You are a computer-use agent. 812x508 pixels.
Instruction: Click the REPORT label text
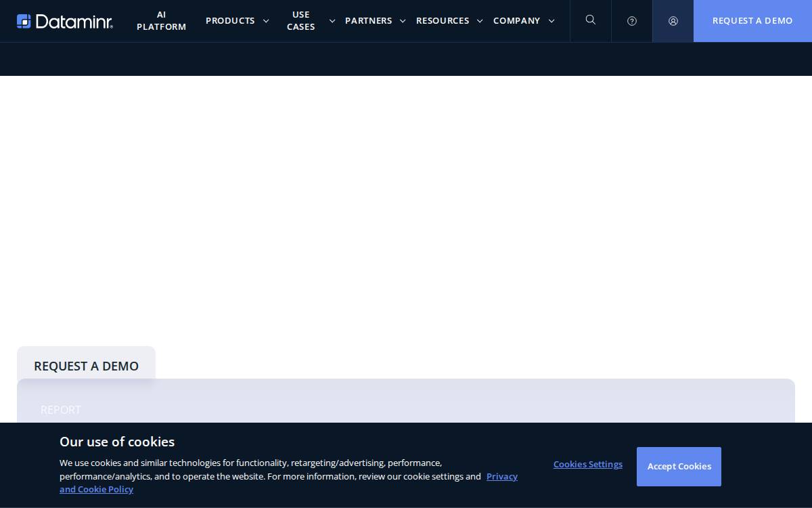point(61,410)
